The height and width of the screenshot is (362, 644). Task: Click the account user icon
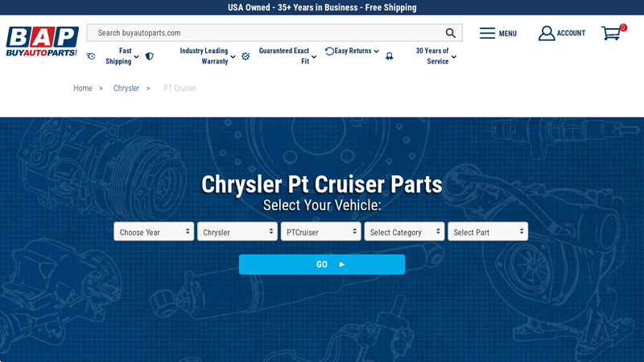pyautogui.click(x=547, y=33)
